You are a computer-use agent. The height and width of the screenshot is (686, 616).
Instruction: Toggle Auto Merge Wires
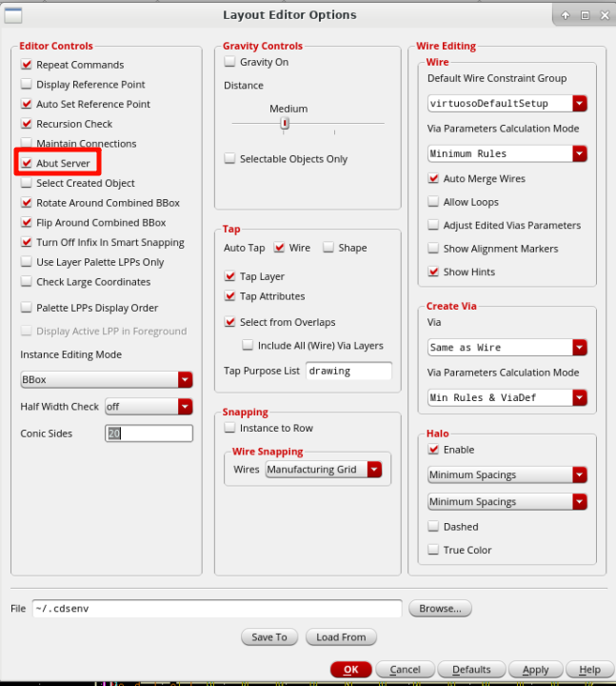[x=433, y=178]
